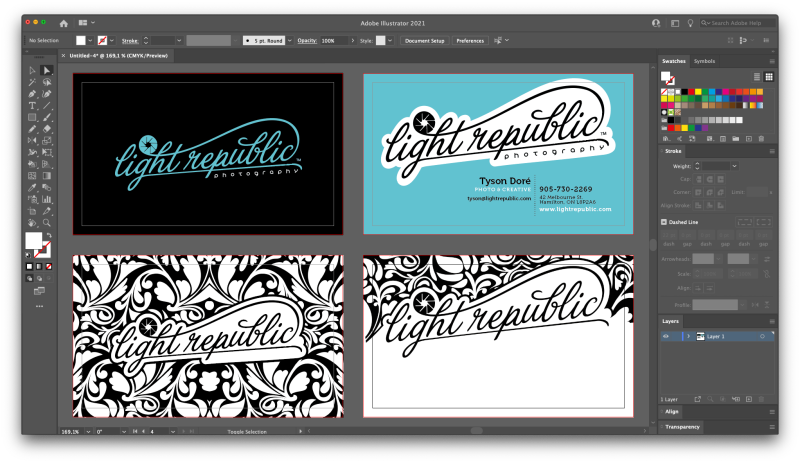The height and width of the screenshot is (463, 800).
Task: Switch swatches to thumbnail grid view
Action: click(769, 77)
